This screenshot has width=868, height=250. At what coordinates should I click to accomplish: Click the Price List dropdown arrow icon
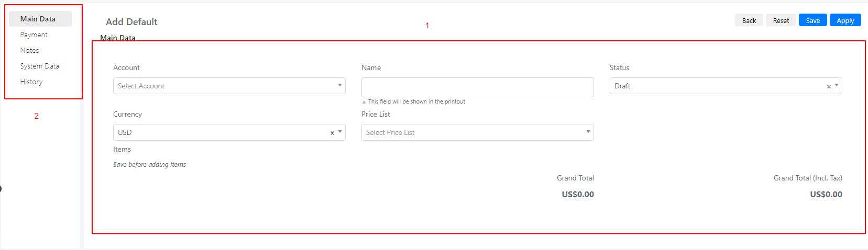coord(588,132)
